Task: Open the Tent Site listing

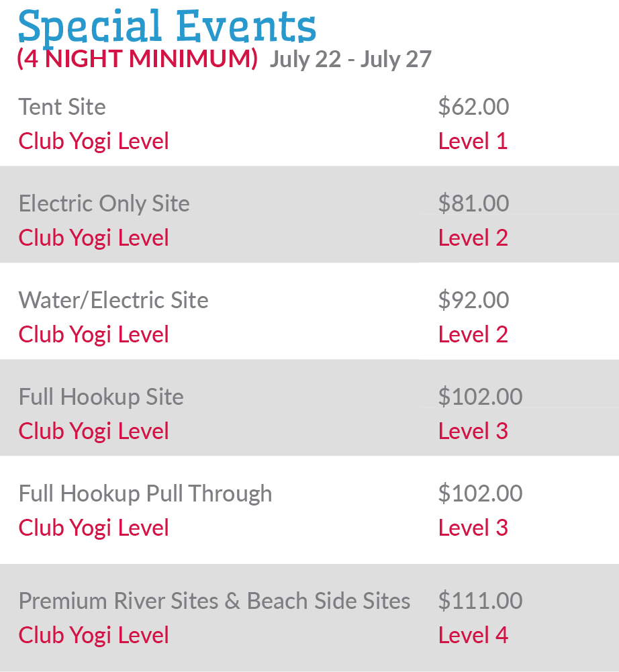Action: click(62, 107)
